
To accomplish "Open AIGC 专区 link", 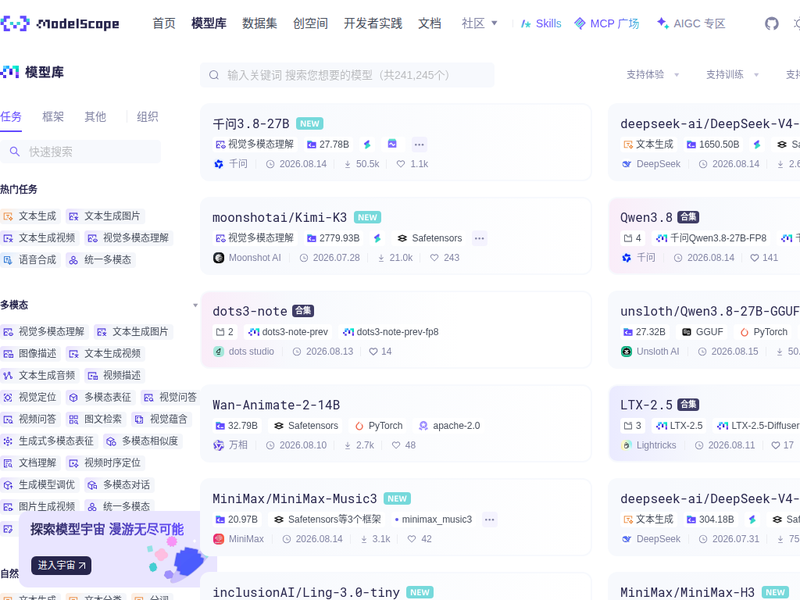I will (691, 23).
